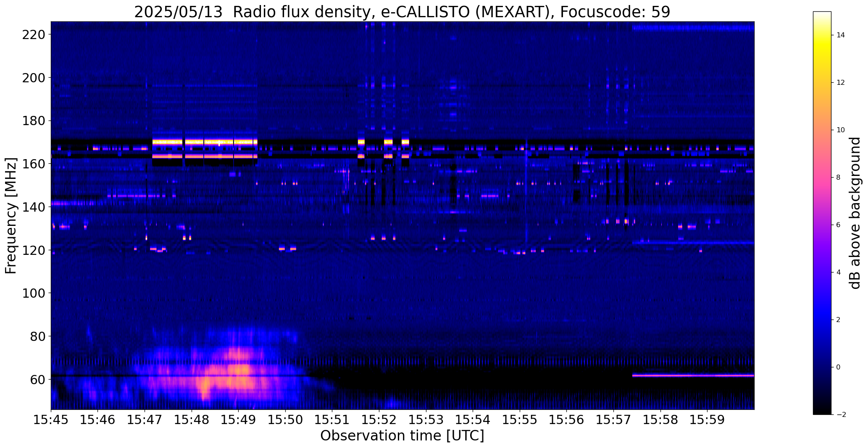Click the 80 frequency tick label
868x448 pixels.
click(38, 336)
